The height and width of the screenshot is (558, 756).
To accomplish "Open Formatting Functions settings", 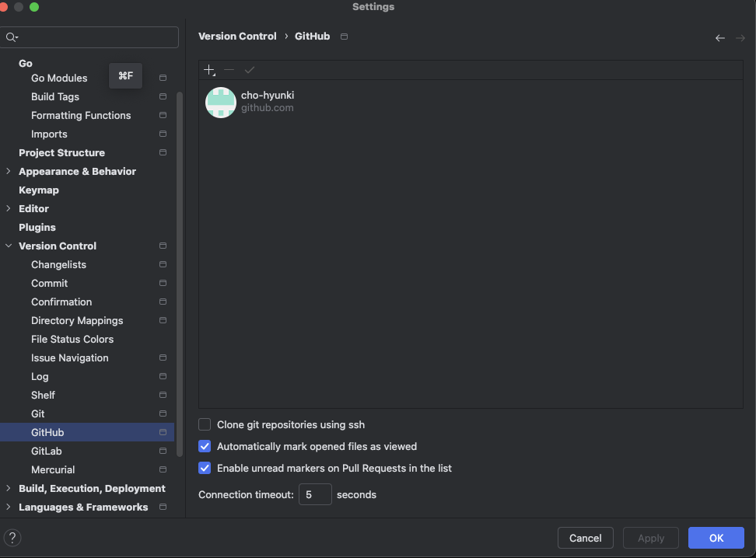I will pos(81,115).
